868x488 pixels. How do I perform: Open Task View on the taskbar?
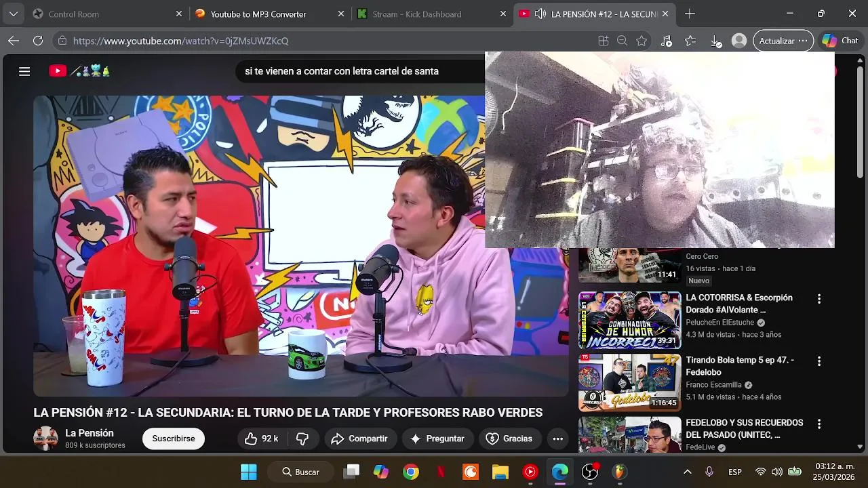[x=351, y=472]
